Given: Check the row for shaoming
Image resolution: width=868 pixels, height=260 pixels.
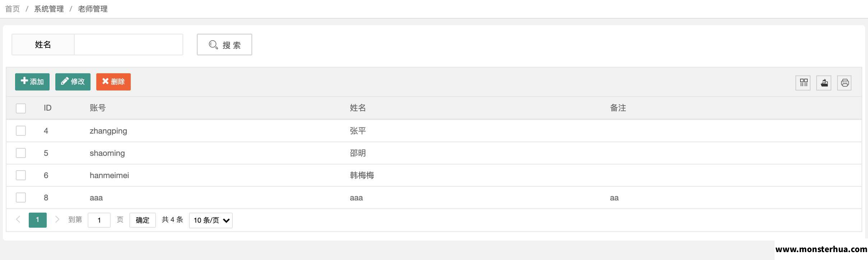Looking at the screenshot, I should click(21, 153).
